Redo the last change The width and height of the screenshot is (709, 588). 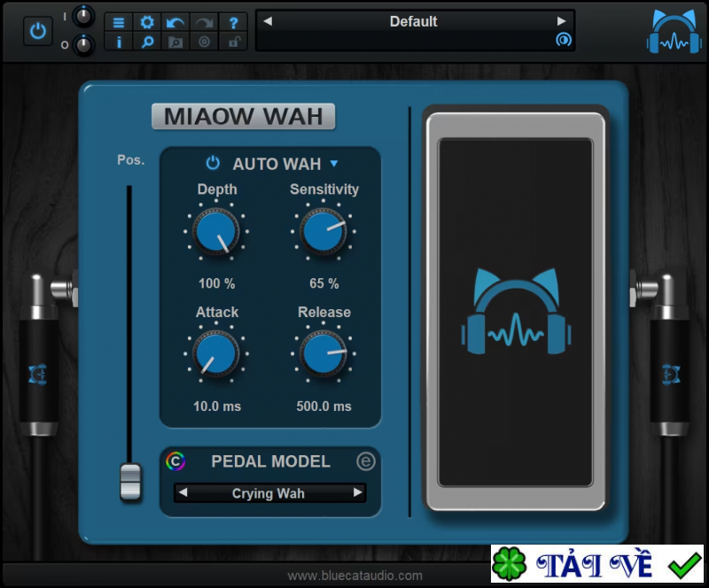(x=205, y=22)
